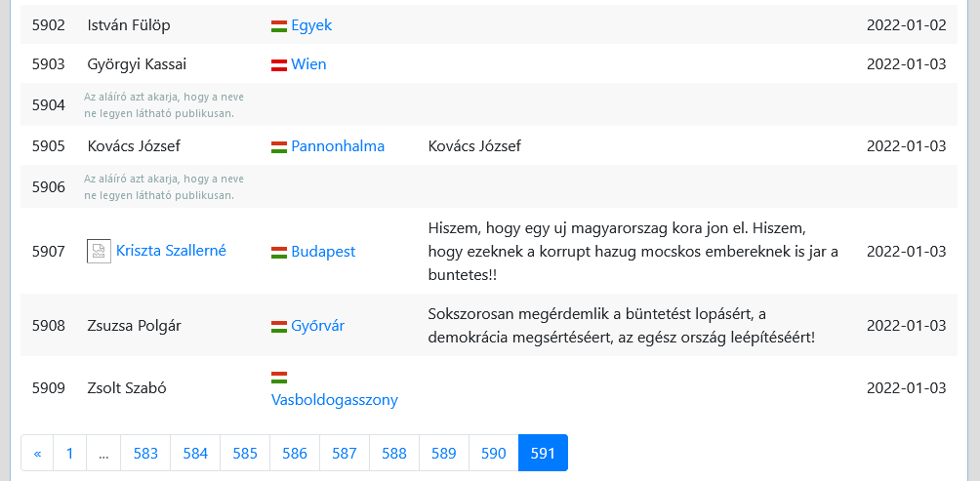Viewport: 980px width, 481px height.
Task: Click the broken profile image next to Kriszta Szallerné
Action: pos(99,251)
